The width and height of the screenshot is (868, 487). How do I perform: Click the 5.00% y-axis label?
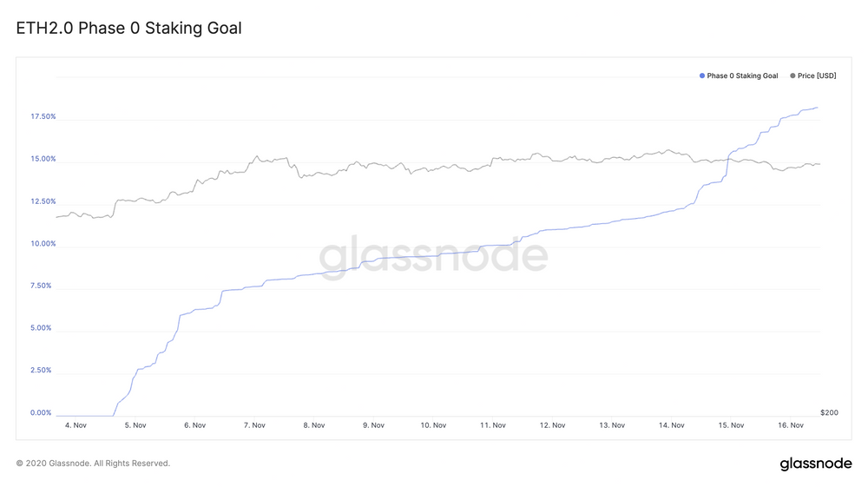(41, 328)
